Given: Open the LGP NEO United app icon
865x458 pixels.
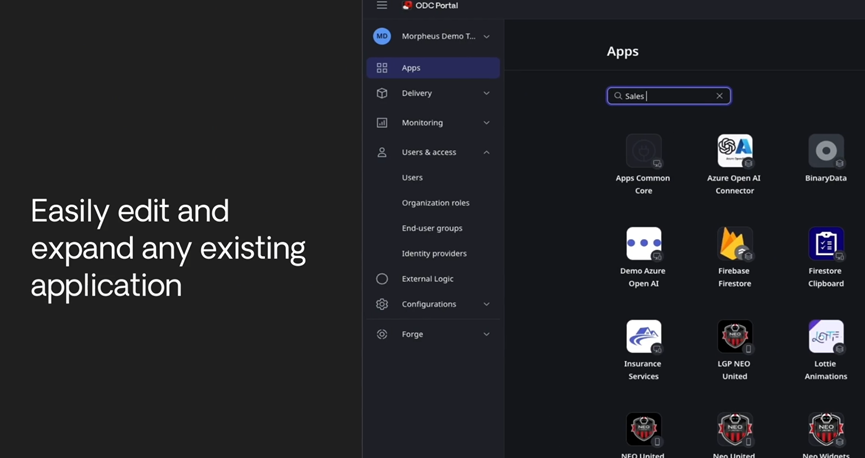Looking at the screenshot, I should click(735, 336).
